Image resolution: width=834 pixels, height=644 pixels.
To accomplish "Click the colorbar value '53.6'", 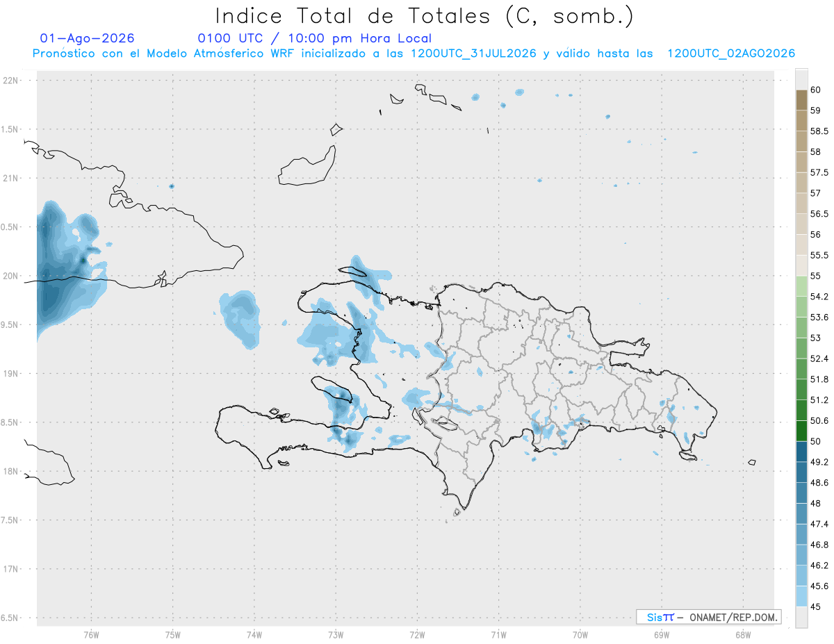I will pyautogui.click(x=819, y=317).
